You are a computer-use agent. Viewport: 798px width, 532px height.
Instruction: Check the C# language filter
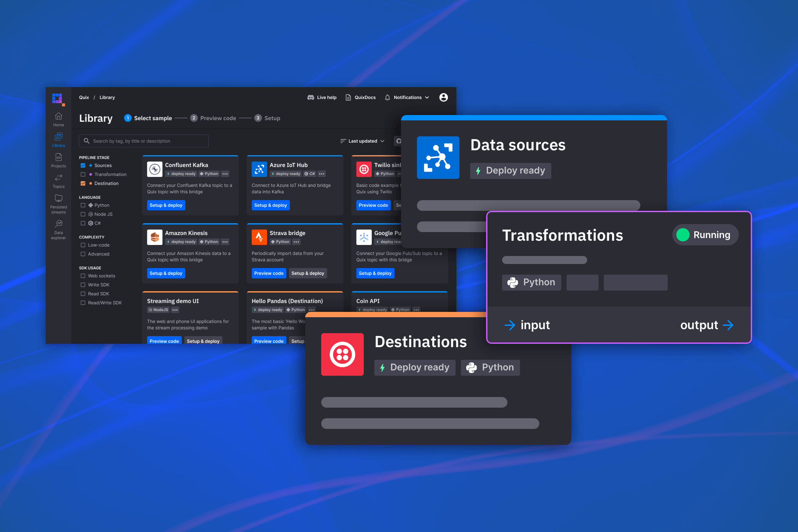click(83, 223)
